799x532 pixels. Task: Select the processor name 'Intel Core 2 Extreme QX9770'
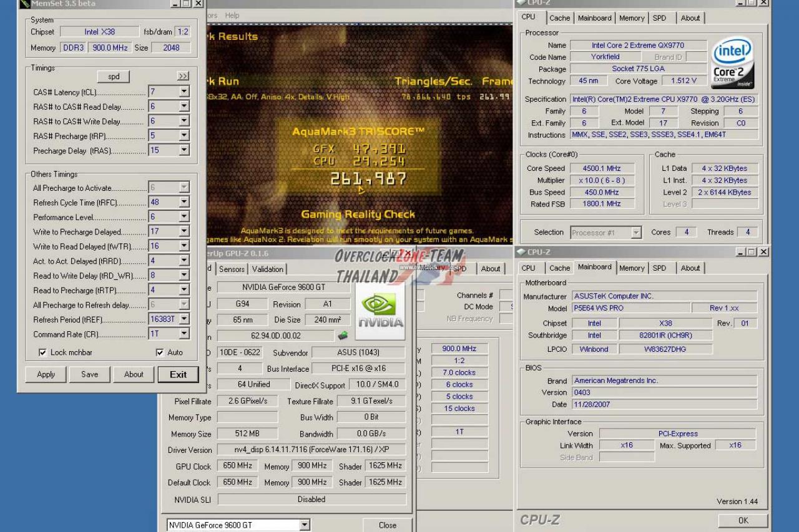(638, 45)
